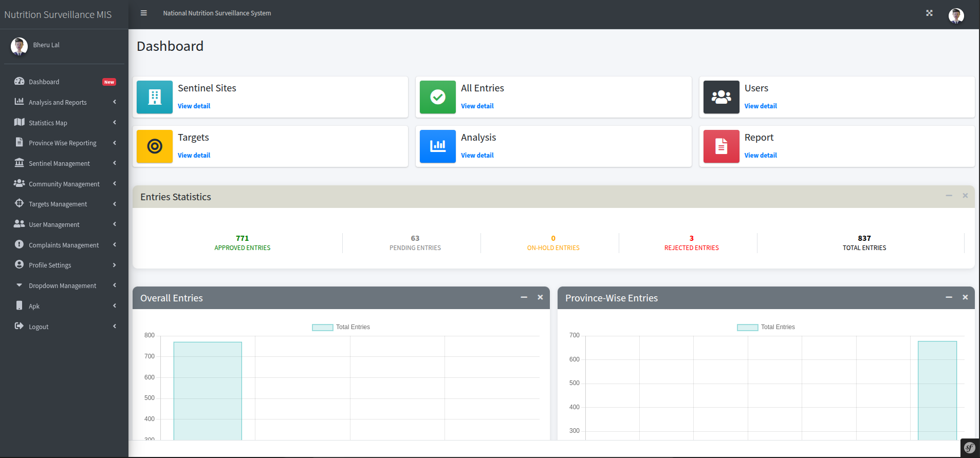Open View detail link under Targets
The height and width of the screenshot is (458, 980).
tap(194, 156)
